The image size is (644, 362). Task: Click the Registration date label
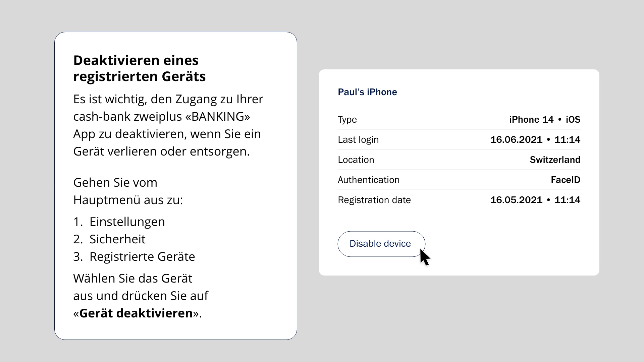(374, 200)
